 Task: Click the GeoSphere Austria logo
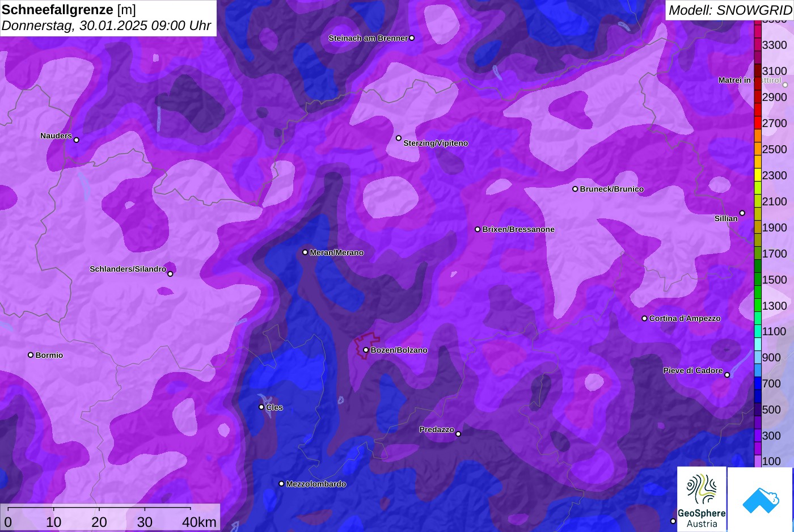click(x=702, y=499)
